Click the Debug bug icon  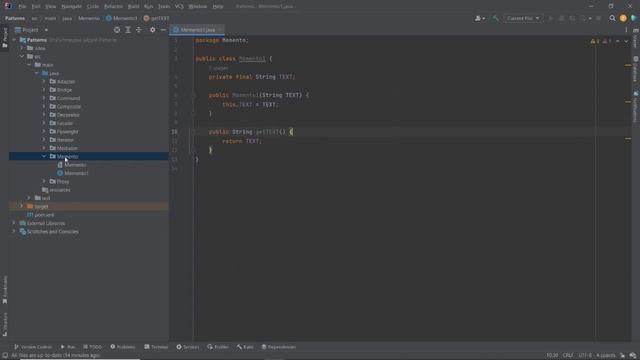point(562,18)
